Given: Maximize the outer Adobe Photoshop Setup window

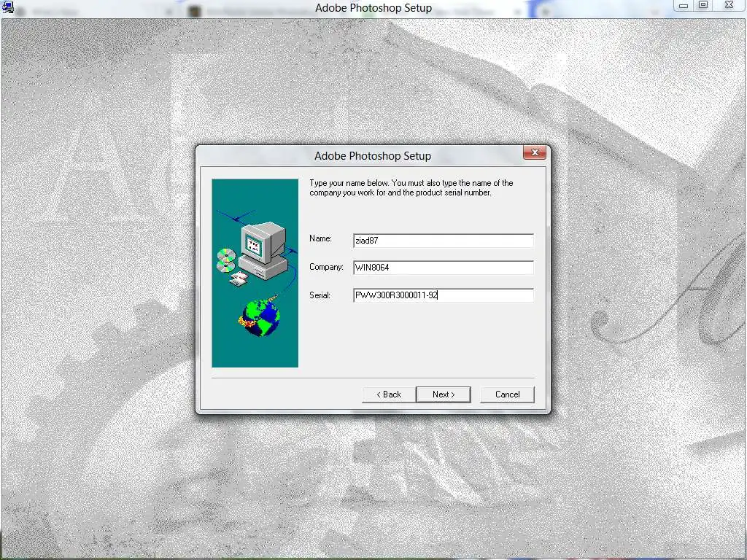Looking at the screenshot, I should click(703, 5).
